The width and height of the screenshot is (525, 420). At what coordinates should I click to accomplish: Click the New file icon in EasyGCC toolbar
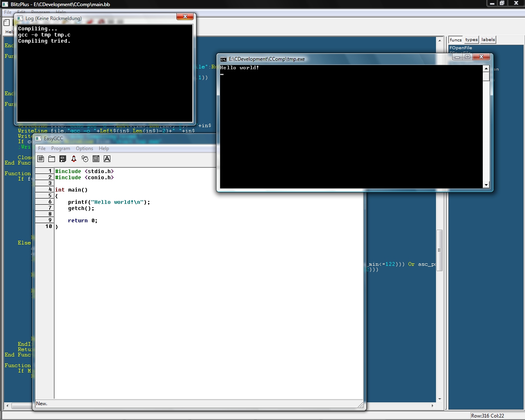coord(41,159)
